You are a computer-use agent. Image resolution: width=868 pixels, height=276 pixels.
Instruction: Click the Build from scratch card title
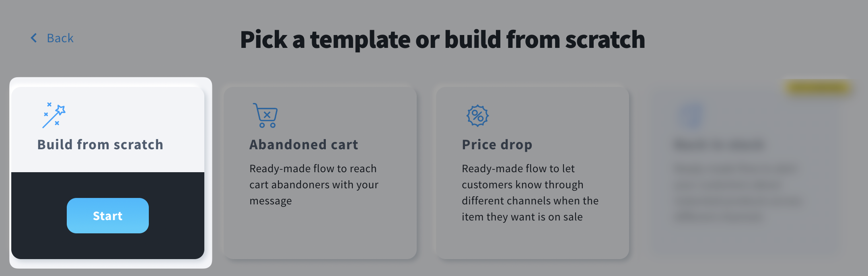(x=100, y=145)
